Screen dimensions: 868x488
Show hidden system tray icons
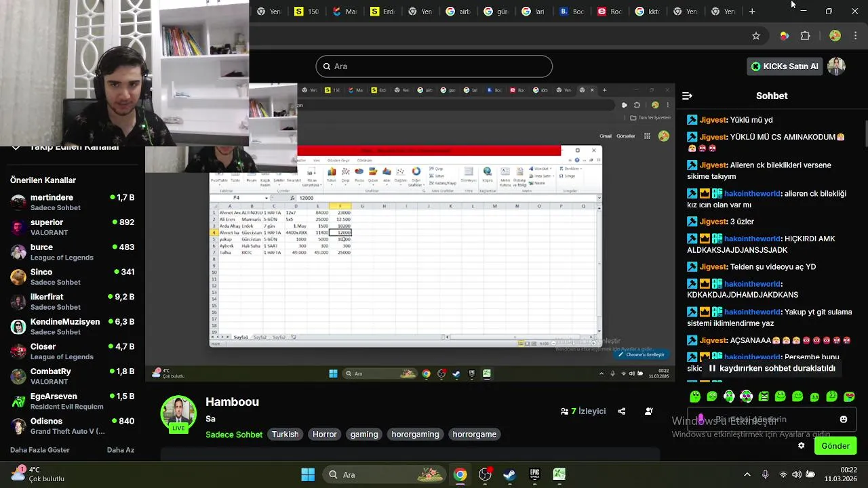point(747,474)
